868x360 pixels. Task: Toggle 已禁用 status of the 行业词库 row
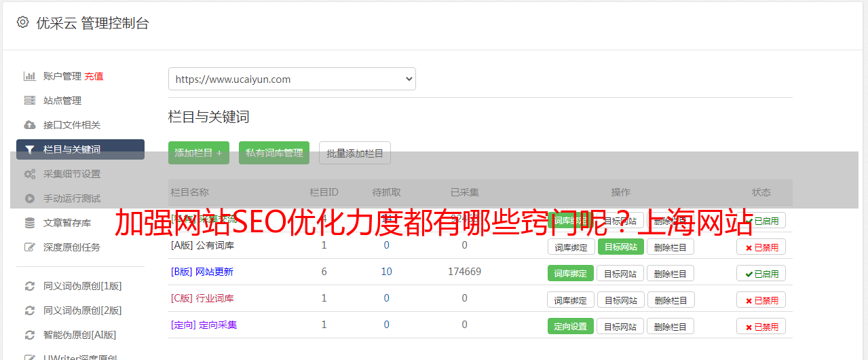[761, 300]
